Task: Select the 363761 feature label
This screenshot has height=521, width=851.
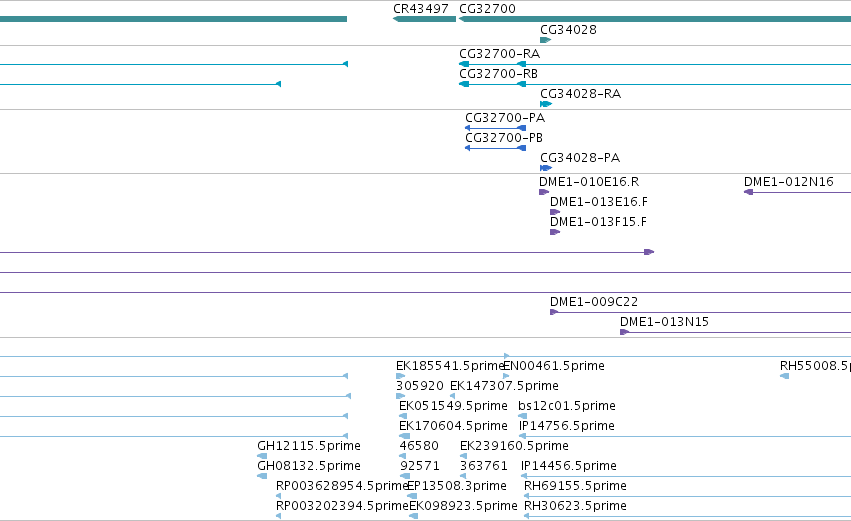Action: [484, 466]
